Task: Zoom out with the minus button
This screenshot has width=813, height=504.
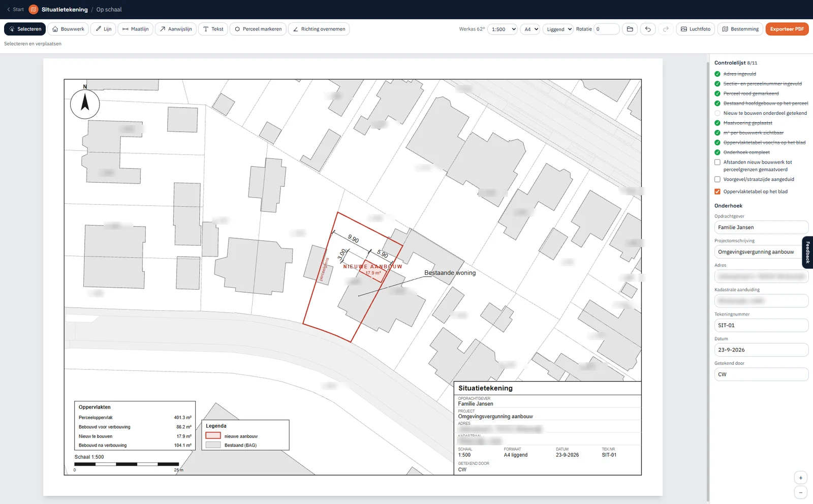Action: coord(801,492)
